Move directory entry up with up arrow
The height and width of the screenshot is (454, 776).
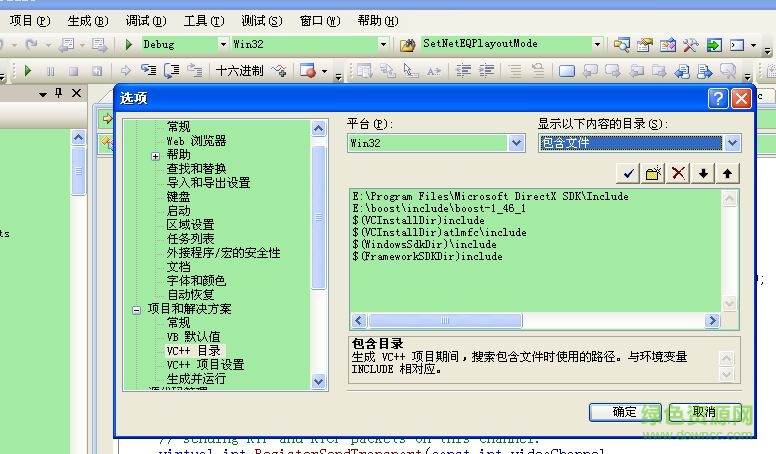[x=728, y=173]
